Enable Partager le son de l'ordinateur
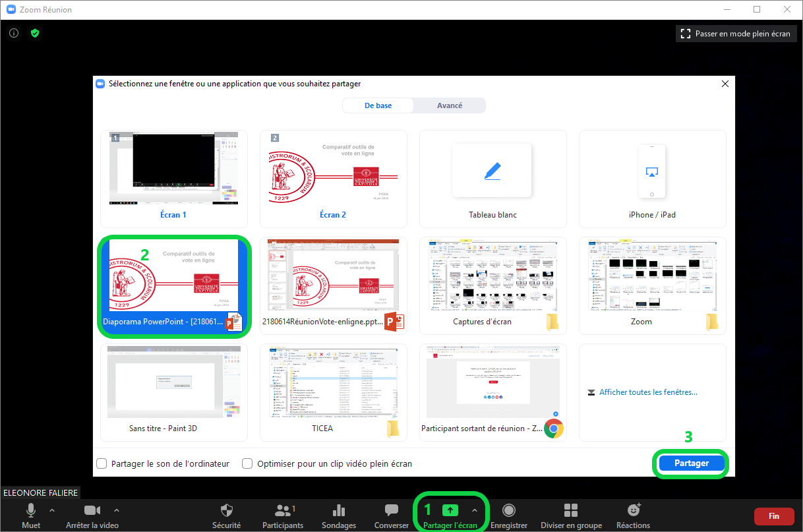Viewport: 803px width, 532px height. point(102,463)
